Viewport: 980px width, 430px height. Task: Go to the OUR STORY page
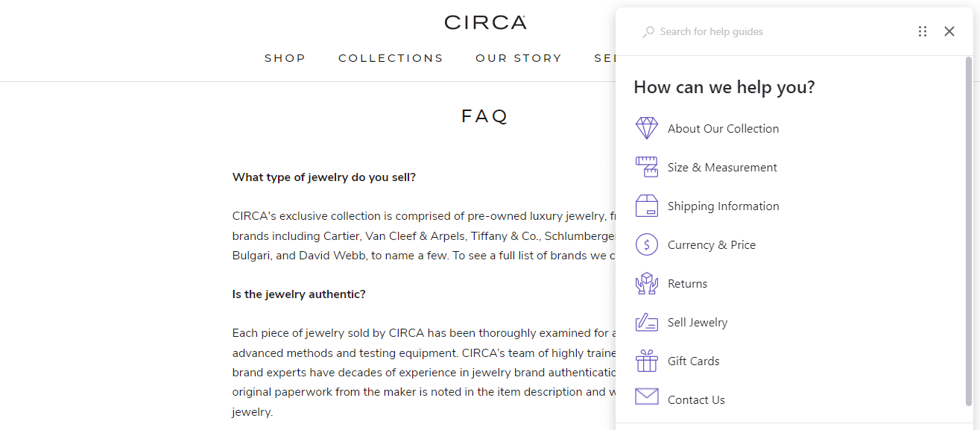pos(519,58)
